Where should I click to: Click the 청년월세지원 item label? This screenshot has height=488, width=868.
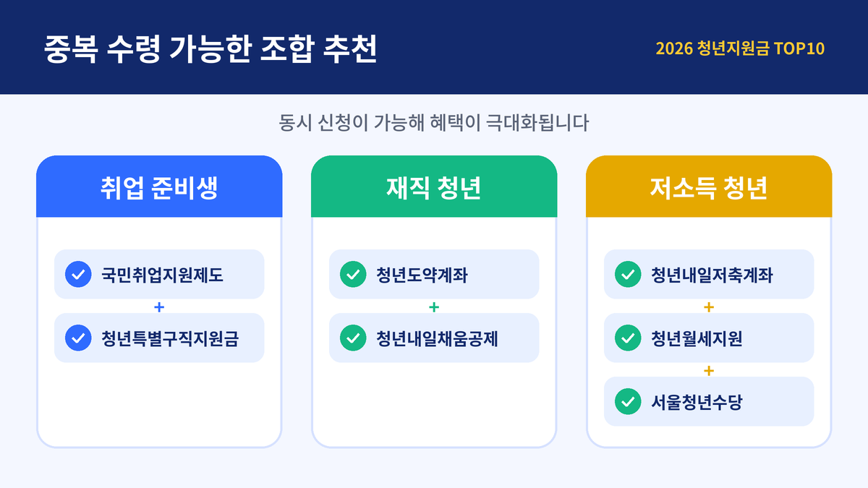coord(697,338)
